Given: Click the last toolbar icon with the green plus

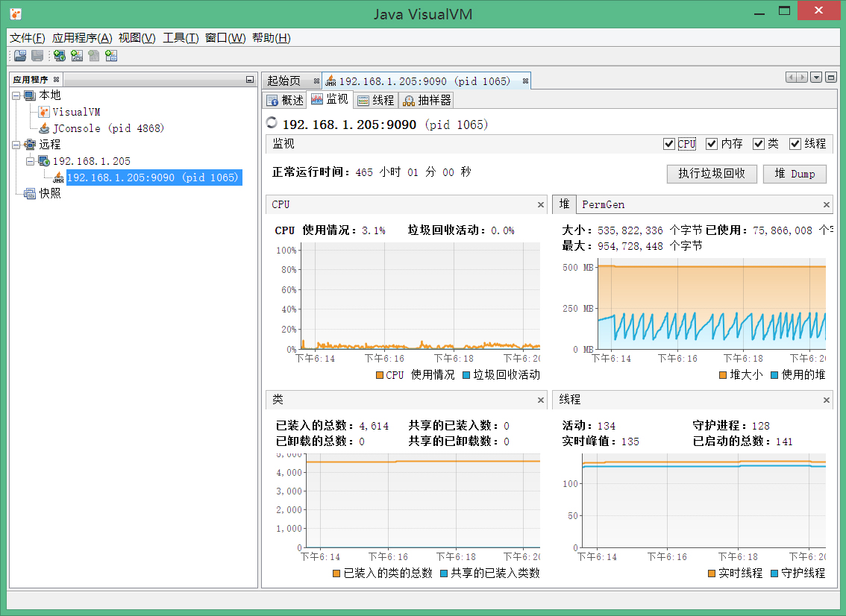Looking at the screenshot, I should [x=111, y=56].
